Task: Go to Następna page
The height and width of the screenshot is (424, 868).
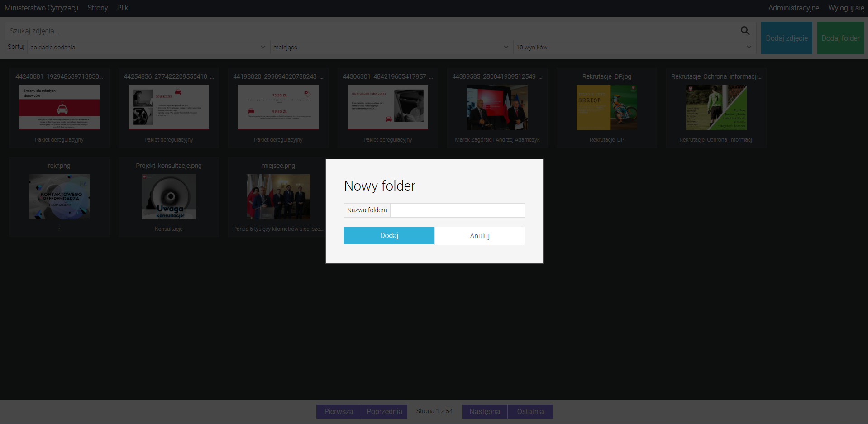Action: click(x=485, y=411)
